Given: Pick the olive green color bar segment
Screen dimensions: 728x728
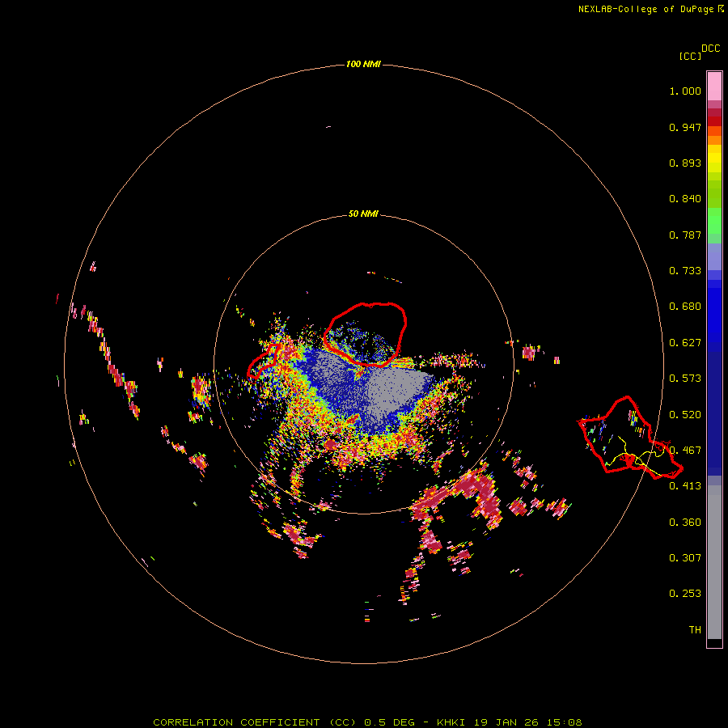Looking at the screenshot, I should click(x=714, y=193).
